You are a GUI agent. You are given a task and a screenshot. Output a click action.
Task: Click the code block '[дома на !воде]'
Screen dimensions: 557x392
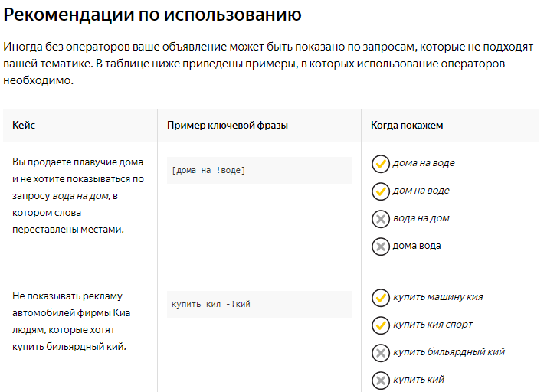point(259,171)
